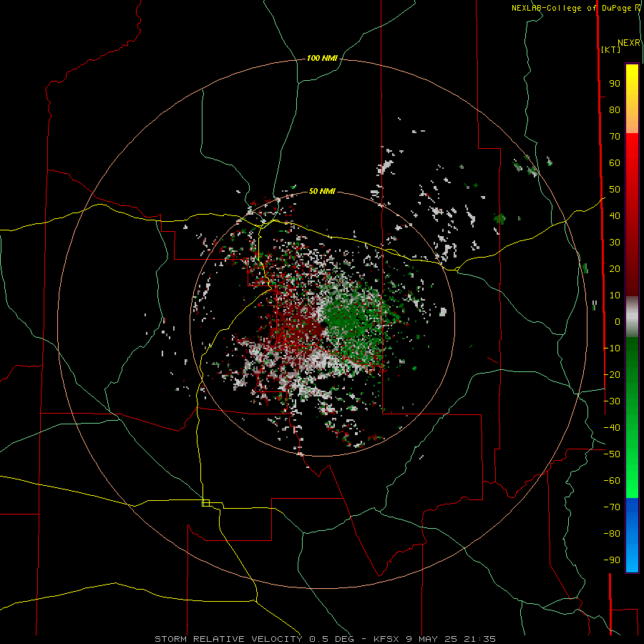Click the "-40" scale value
The image size is (644, 644).
pyautogui.click(x=612, y=428)
